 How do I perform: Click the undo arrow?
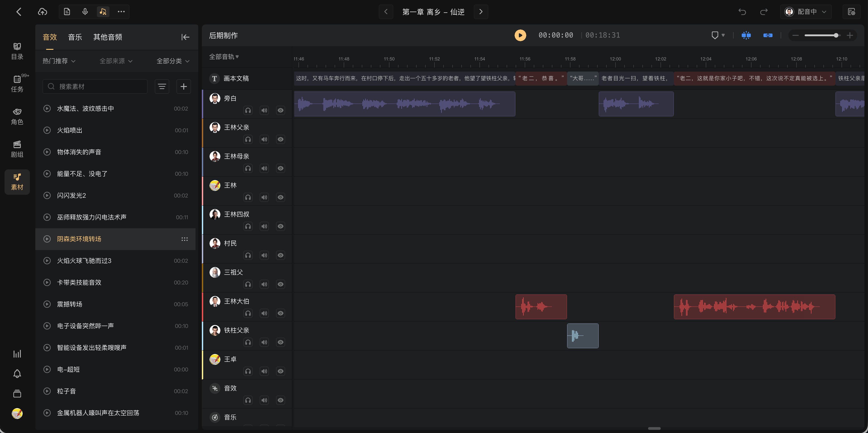pyautogui.click(x=742, y=12)
